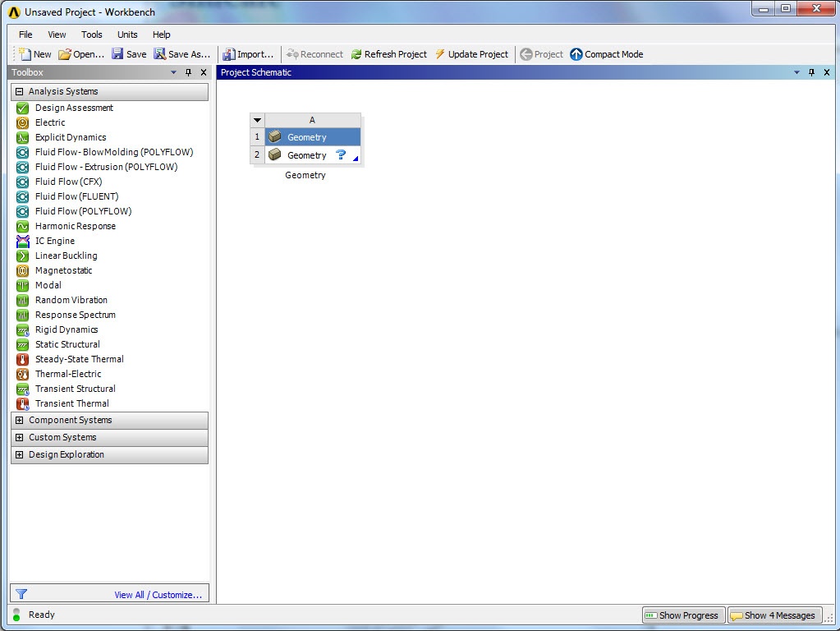Expand the Component Systems group

point(19,421)
